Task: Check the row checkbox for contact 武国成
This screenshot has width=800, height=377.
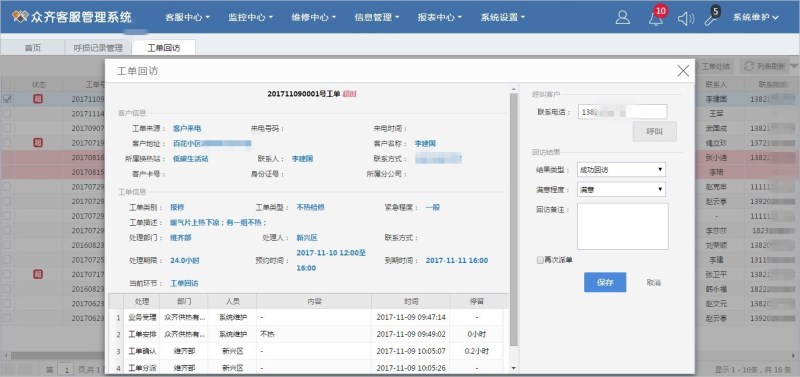Action: click(7, 128)
